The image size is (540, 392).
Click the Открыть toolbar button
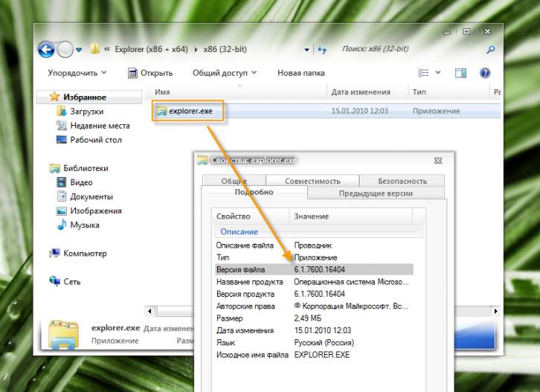(x=150, y=73)
